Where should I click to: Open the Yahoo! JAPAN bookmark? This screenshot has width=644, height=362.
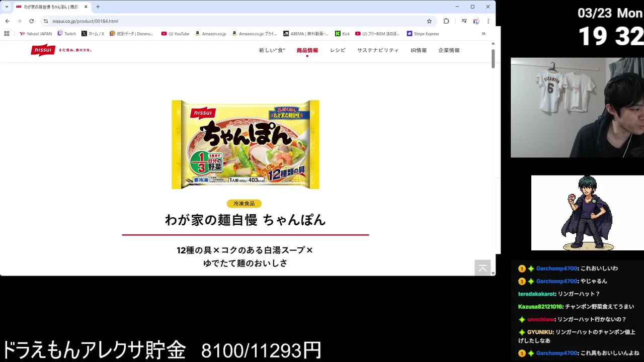[x=36, y=34]
